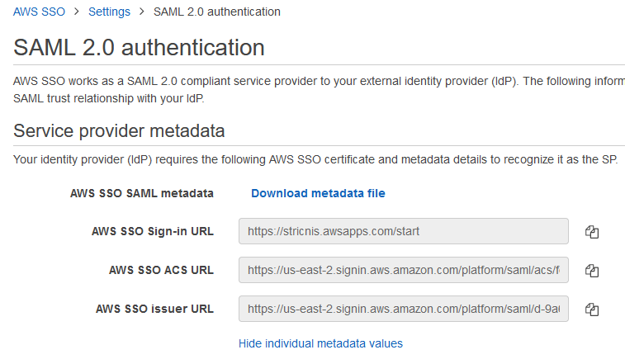Click the AWS SSO SAML metadata label
This screenshot has width=625, height=364.
click(x=142, y=193)
